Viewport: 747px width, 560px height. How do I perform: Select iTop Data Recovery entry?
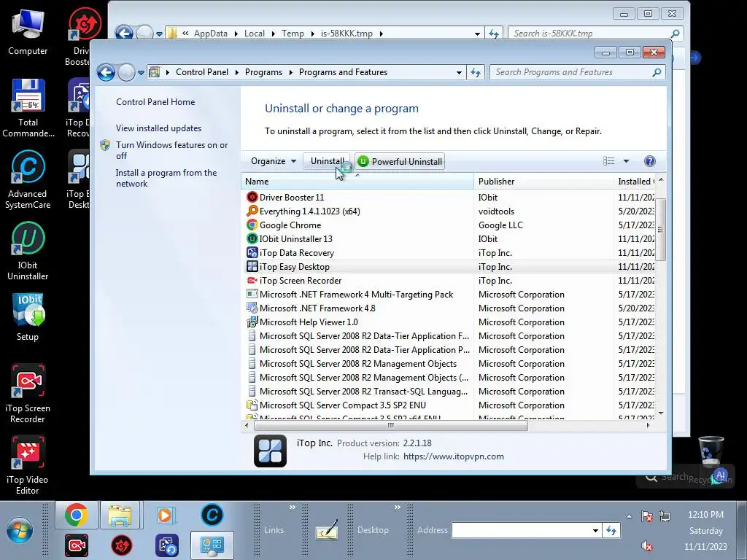(x=290, y=252)
